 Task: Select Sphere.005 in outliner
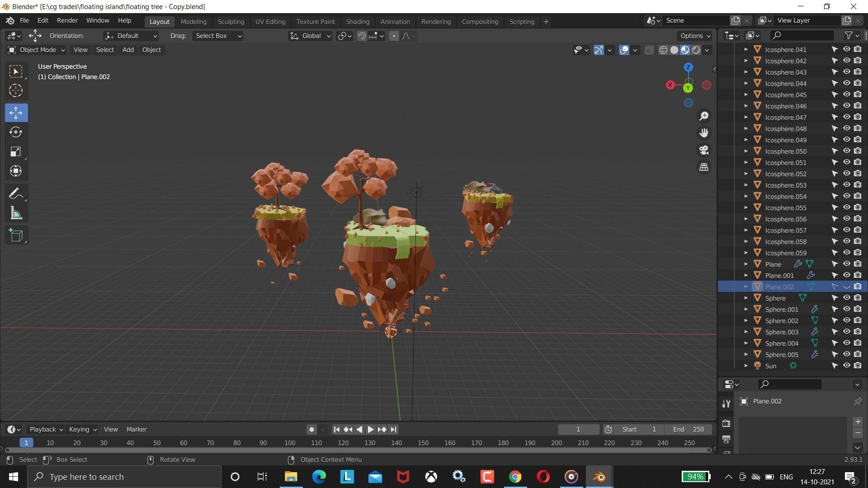[x=781, y=355]
